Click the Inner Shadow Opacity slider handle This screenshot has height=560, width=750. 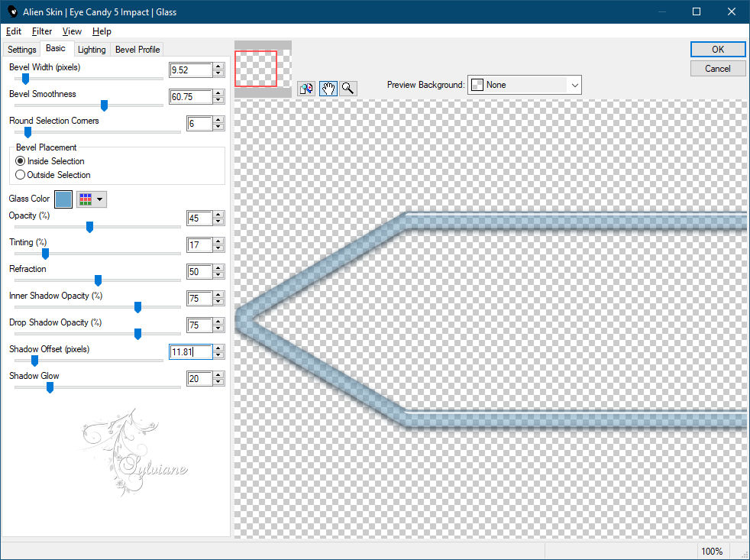pyautogui.click(x=137, y=308)
